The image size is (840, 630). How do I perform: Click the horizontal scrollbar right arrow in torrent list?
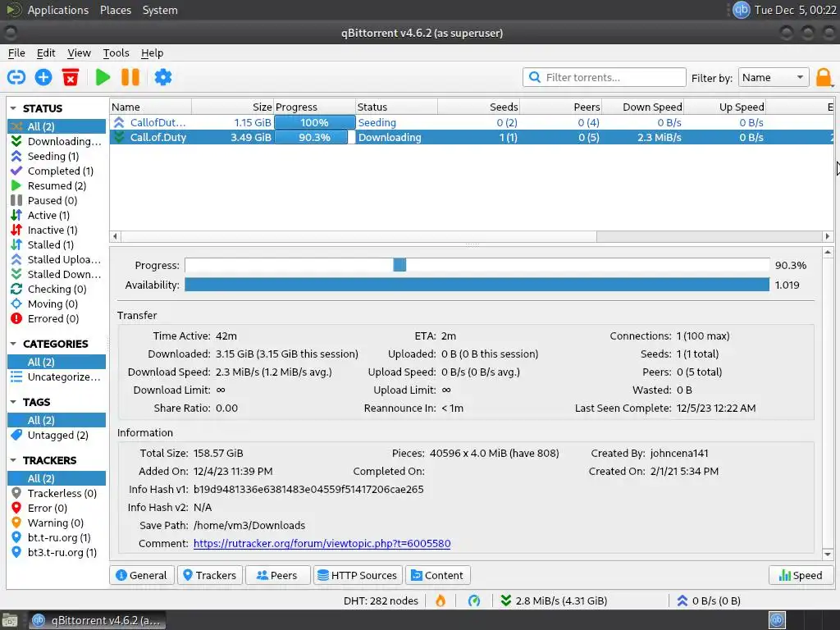827,235
